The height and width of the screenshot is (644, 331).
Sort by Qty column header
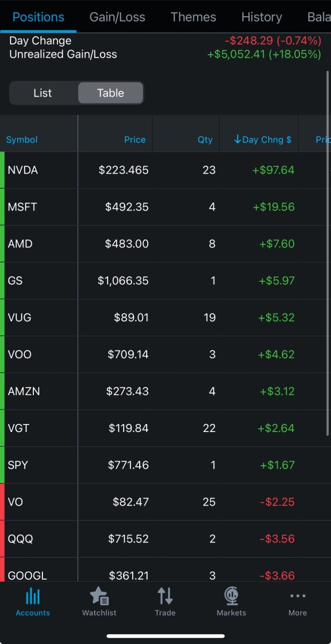pyautogui.click(x=205, y=140)
